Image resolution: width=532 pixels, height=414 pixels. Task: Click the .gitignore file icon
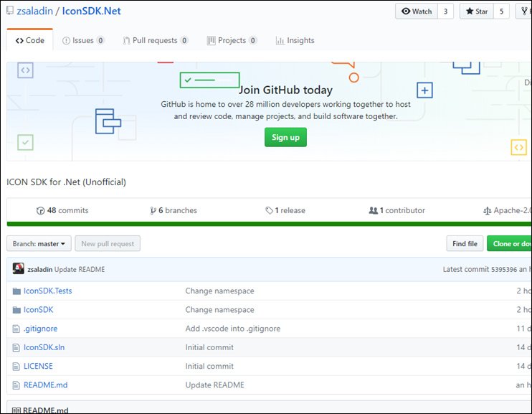pyautogui.click(x=16, y=329)
